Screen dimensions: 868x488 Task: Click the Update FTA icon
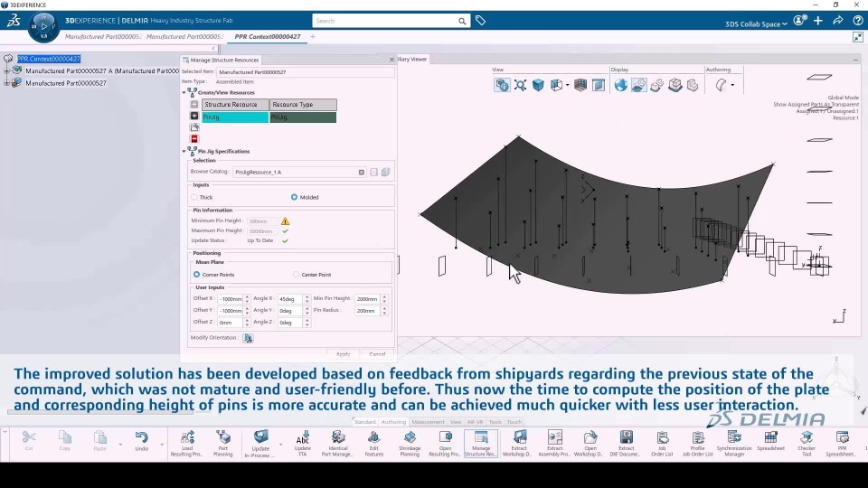(302, 443)
